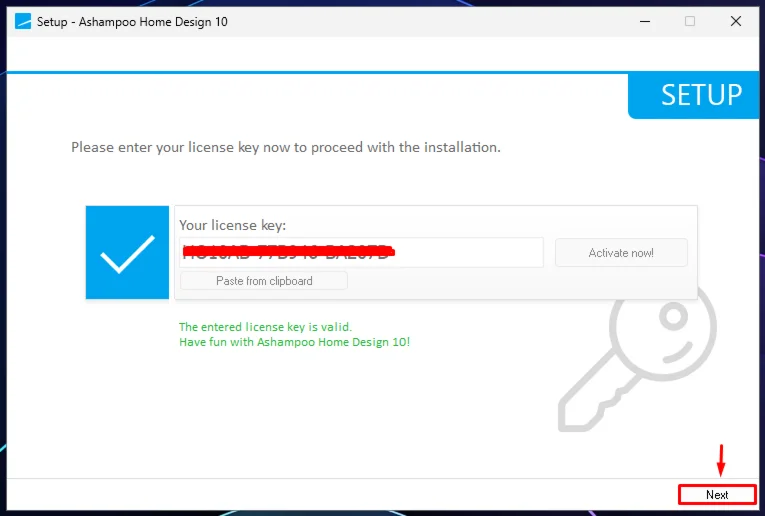Click the Next button

717,495
